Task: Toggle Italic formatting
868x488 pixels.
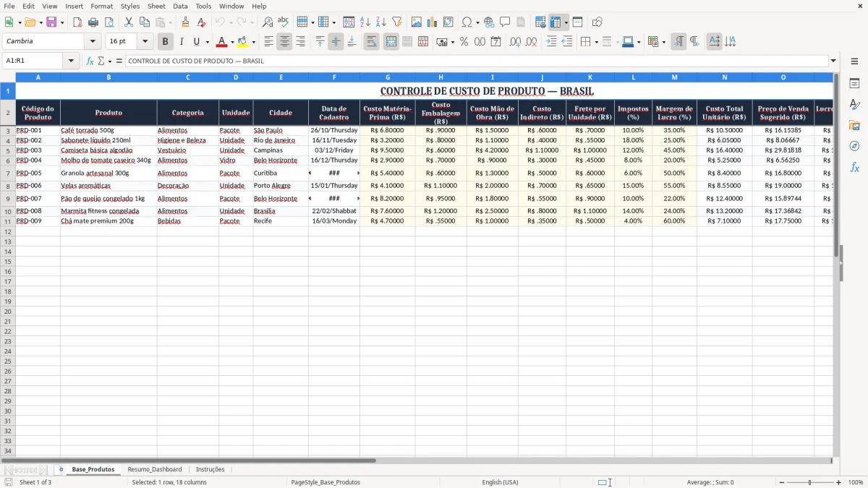Action: coord(182,42)
